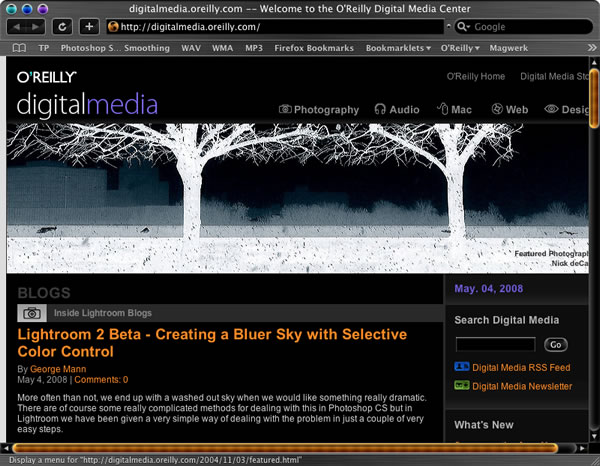
Task: Open the TP bookmark
Action: click(44, 48)
